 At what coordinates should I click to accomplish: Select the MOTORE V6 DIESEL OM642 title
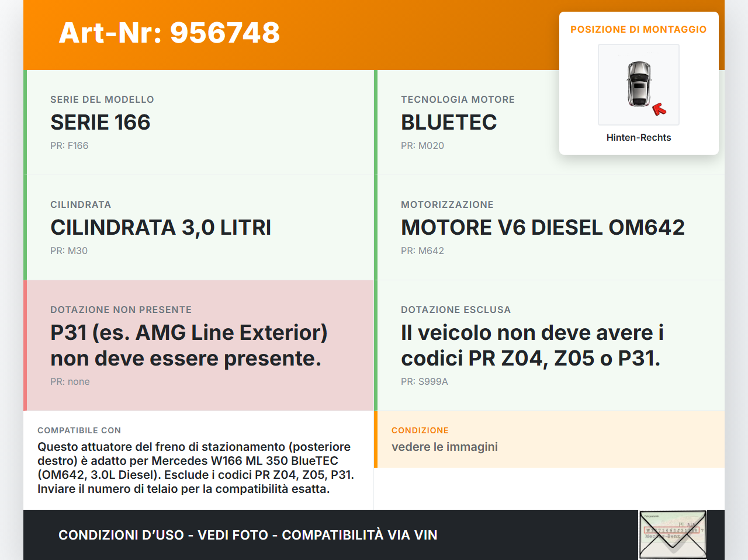(x=542, y=228)
